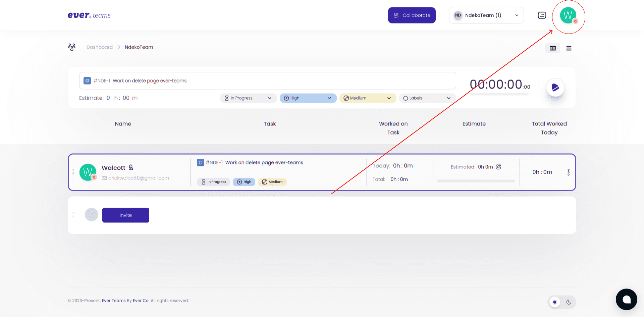Click the task cube icon in the input

(87, 81)
